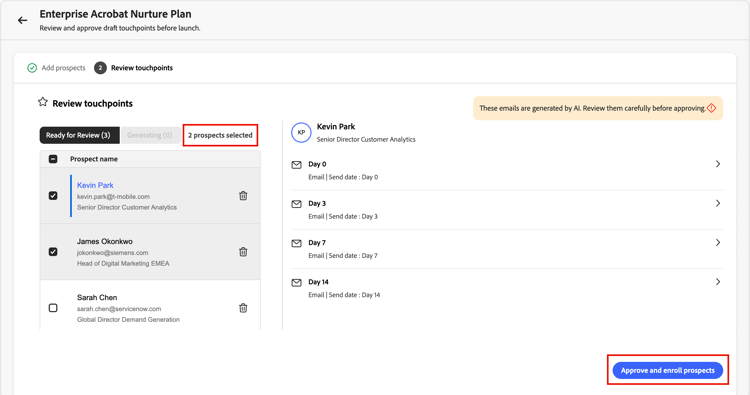
Task: Click the star icon beside Review touchpoints heading
Action: click(x=43, y=102)
